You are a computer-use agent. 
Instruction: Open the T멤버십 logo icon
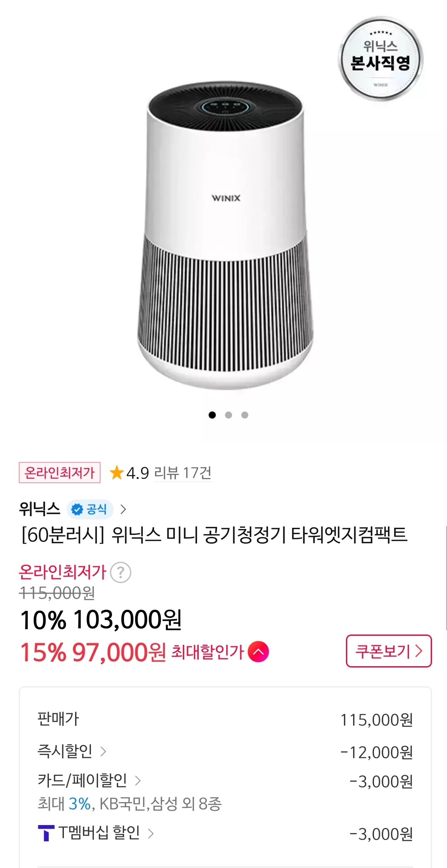click(x=46, y=833)
